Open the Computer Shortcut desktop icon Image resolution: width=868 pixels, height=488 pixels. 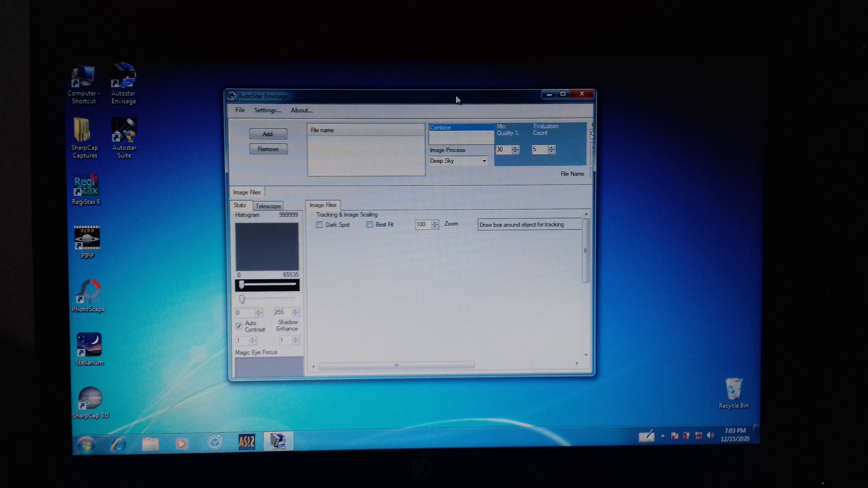click(x=83, y=84)
